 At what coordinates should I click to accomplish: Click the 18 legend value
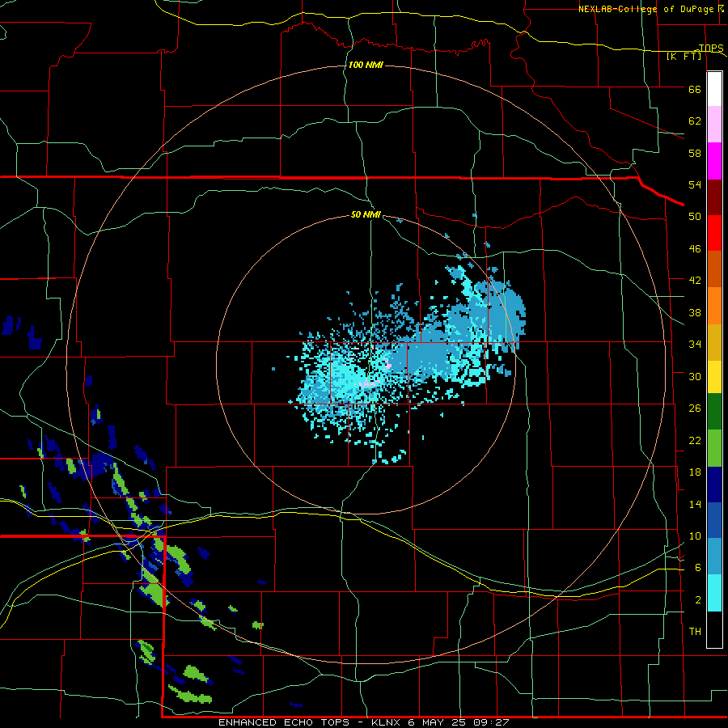point(695,472)
